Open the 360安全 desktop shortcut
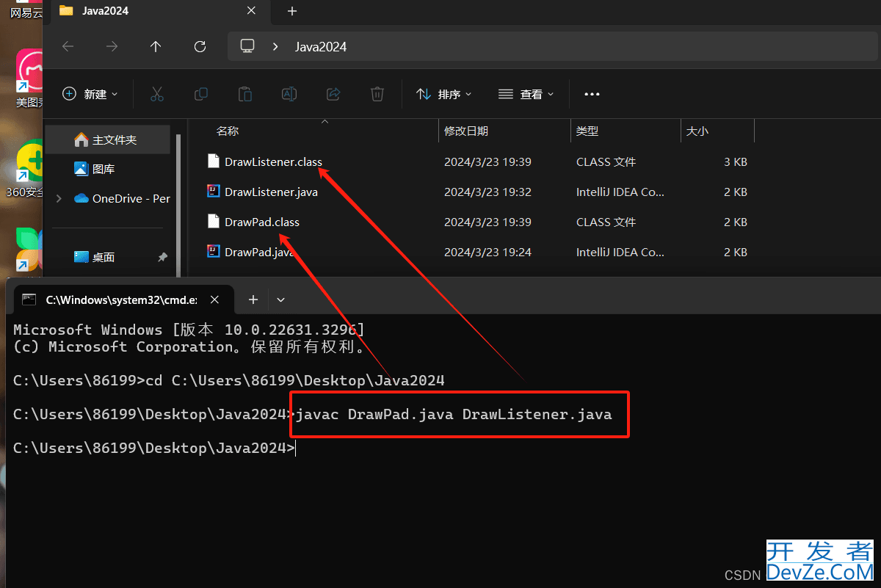Screen dimensions: 881x588 (28, 169)
